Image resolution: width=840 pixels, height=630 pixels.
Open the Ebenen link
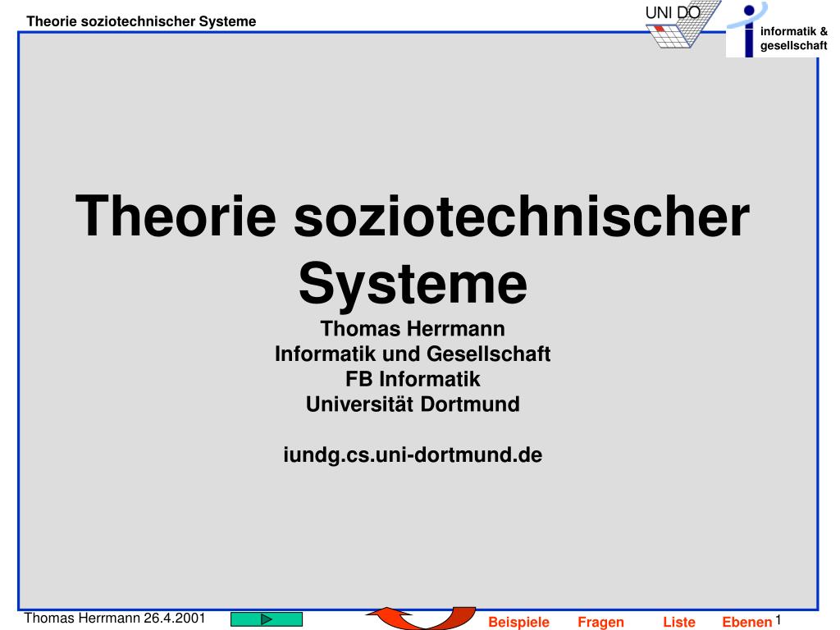point(746,622)
